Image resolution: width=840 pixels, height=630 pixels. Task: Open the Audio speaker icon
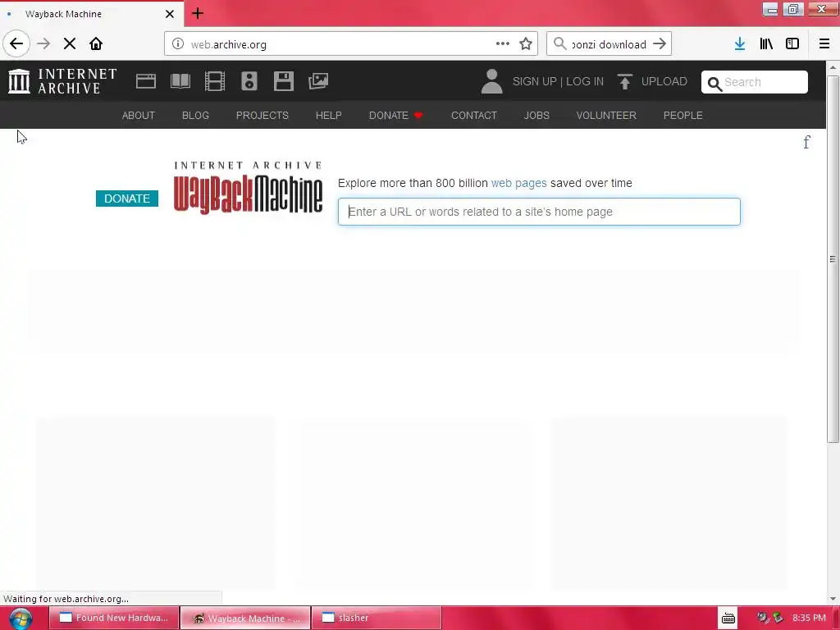tap(249, 81)
